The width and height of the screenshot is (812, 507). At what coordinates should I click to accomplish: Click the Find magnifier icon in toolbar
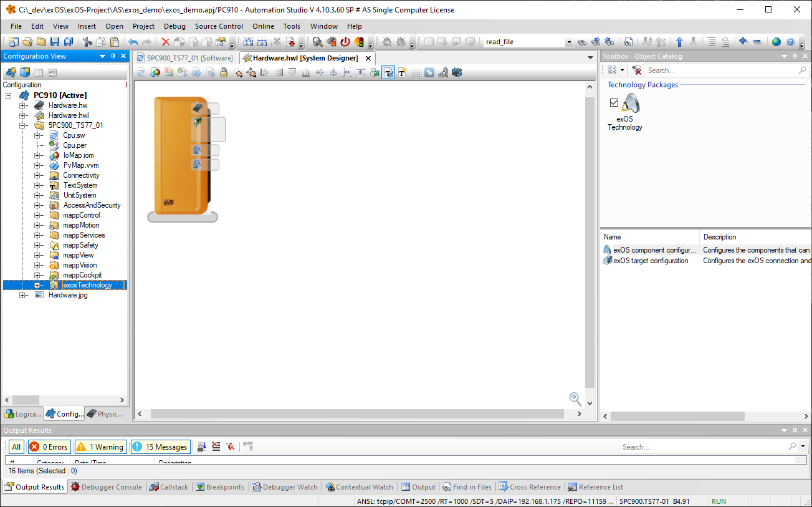pyautogui.click(x=317, y=42)
